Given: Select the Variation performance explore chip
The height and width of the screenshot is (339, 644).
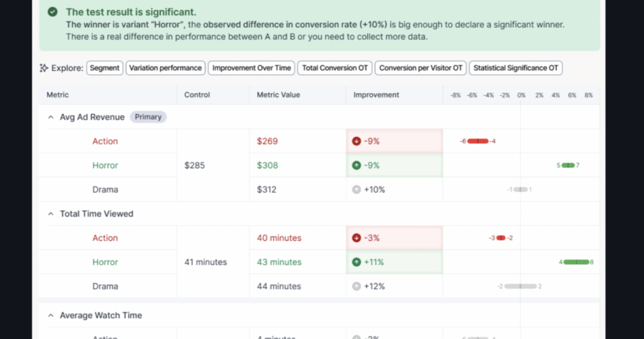Looking at the screenshot, I should click(x=165, y=68).
